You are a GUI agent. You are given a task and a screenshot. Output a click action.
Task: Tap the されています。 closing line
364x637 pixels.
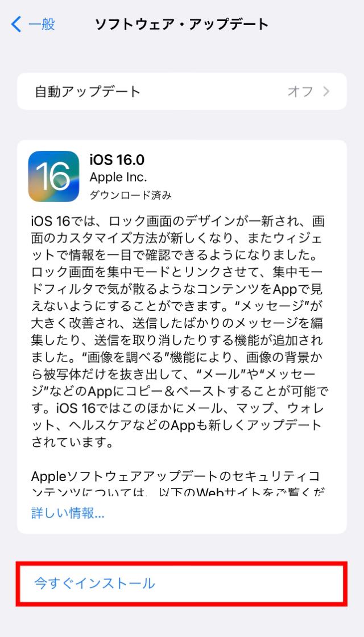73,442
